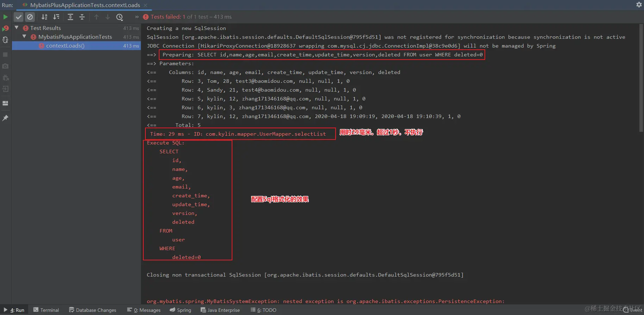This screenshot has width=644, height=315.
Task: Click 'Tests failed: 1 of 1 test' status
Action: tap(191, 17)
